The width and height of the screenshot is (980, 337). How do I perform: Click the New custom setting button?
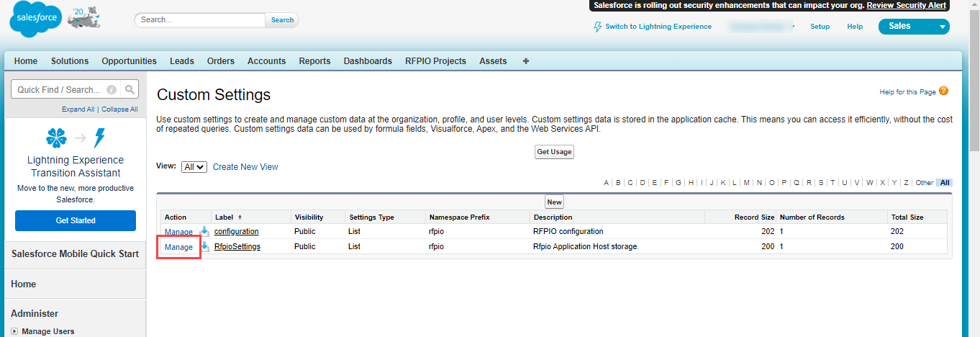554,202
